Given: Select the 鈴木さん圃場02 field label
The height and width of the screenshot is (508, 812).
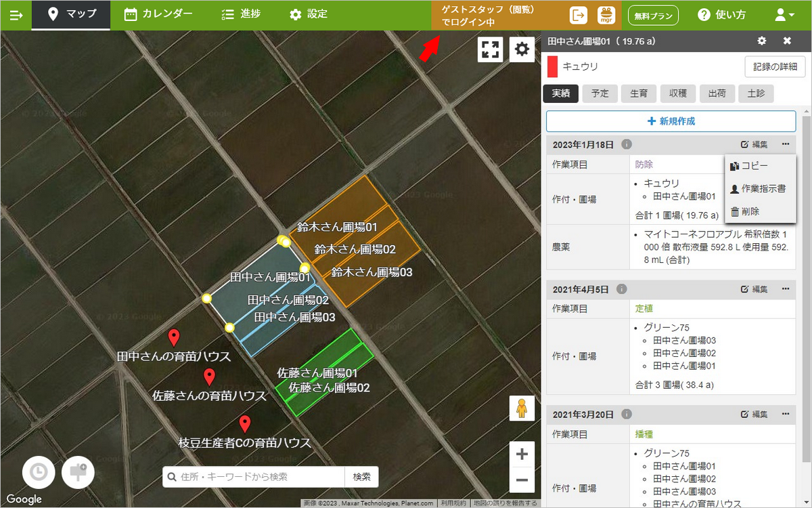Looking at the screenshot, I should coord(355,249).
